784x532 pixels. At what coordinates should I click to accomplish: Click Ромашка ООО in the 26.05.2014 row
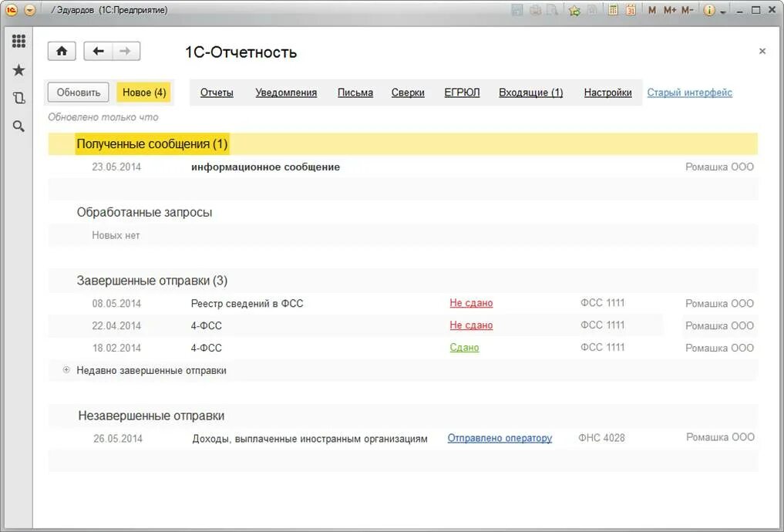[x=720, y=437]
